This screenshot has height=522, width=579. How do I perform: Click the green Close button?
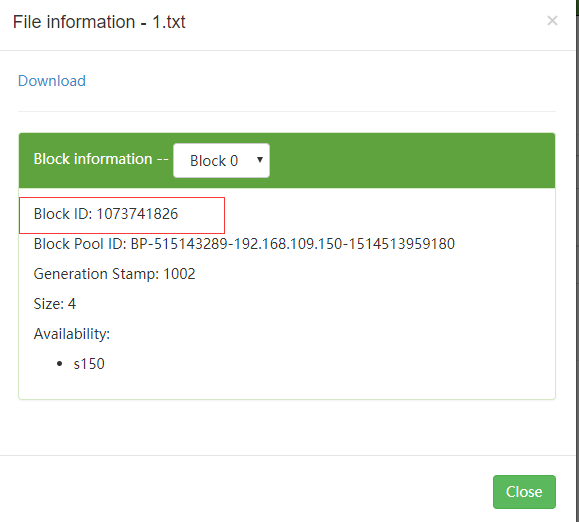tap(524, 492)
